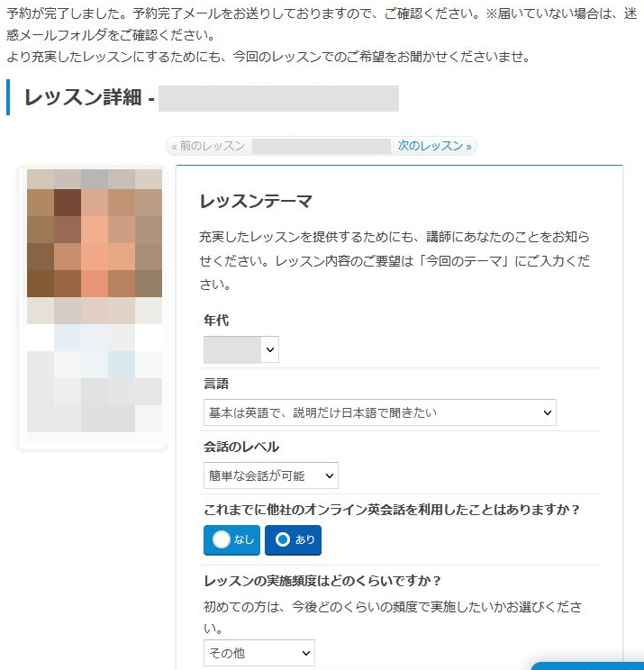Open the 会話のレベル dropdown

[x=271, y=475]
